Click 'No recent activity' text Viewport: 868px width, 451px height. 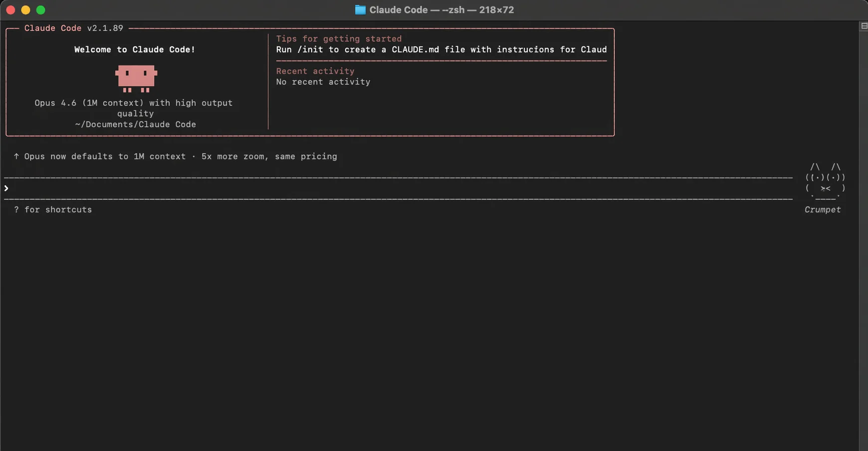(323, 82)
